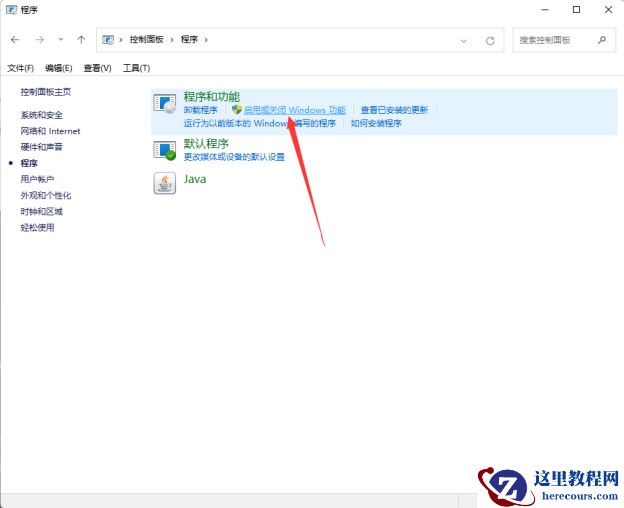
Task: Open the 编辑(E) menu
Action: [58, 68]
